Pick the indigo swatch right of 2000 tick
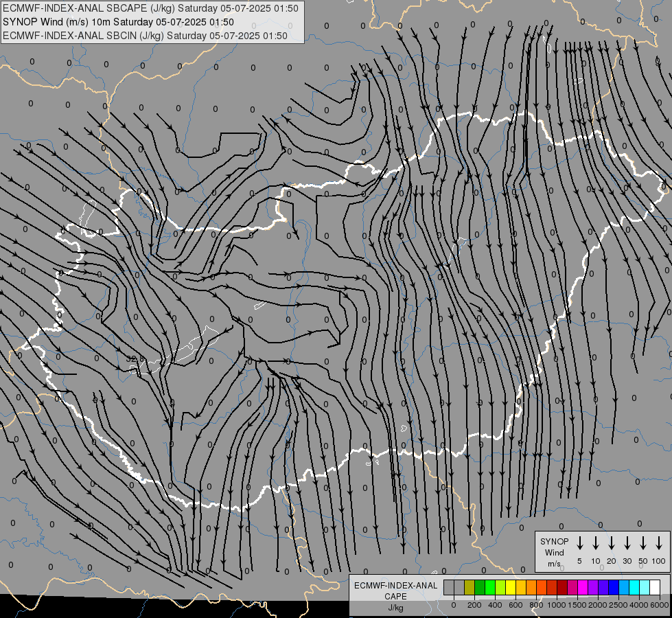Image resolution: width=672 pixels, height=618 pixels. 603,587
